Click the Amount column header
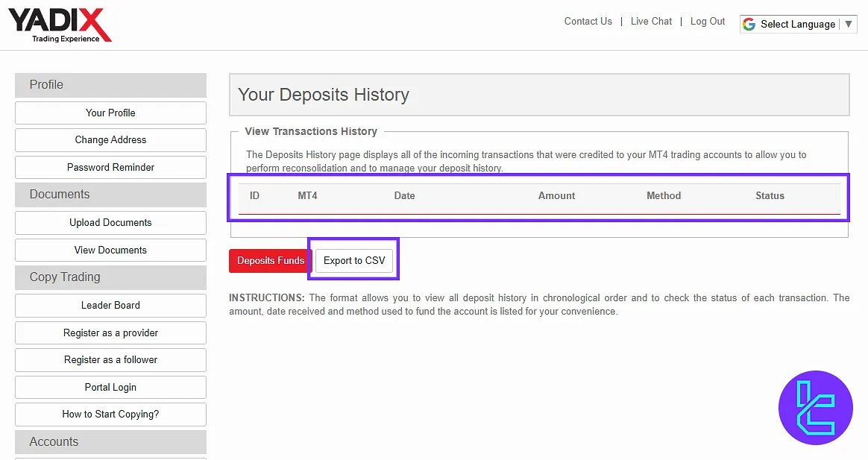Image resolution: width=868 pixels, height=460 pixels. [x=557, y=196]
